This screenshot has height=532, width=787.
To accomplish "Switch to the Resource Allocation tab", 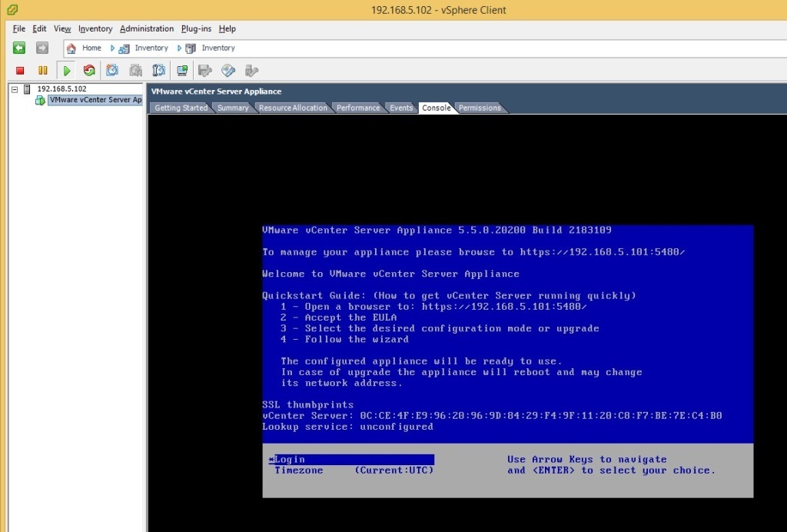I will point(293,108).
